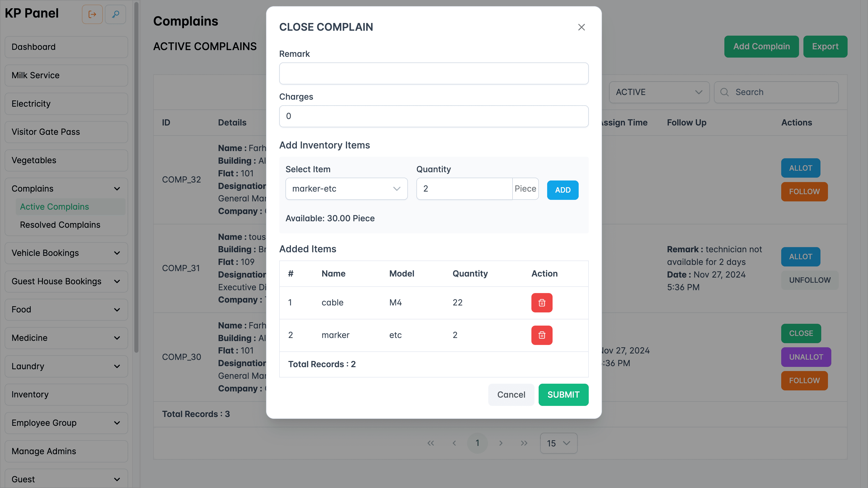Open Resolved Complains menu item
This screenshot has width=868, height=488.
click(60, 225)
